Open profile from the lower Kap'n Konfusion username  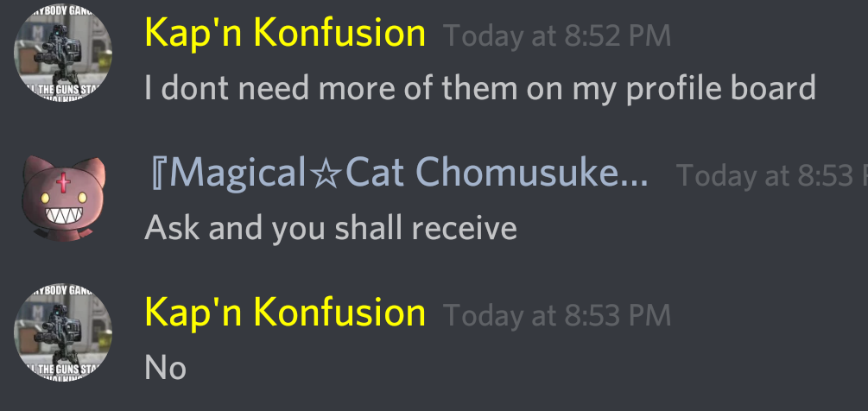285,313
